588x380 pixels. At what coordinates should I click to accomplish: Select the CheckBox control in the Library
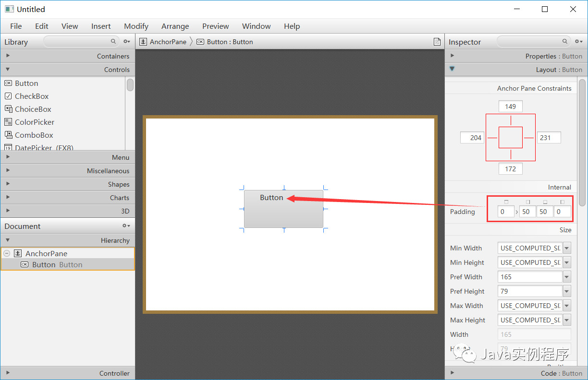click(31, 96)
